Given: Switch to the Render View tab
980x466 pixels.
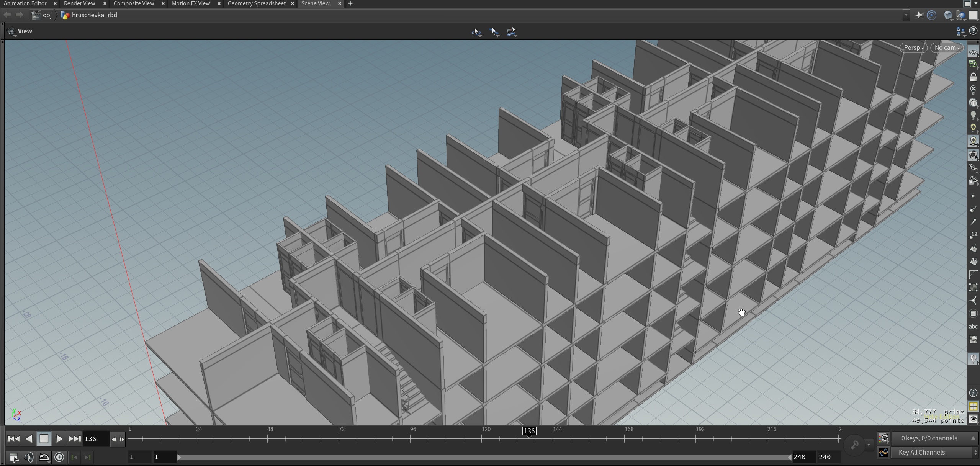Looking at the screenshot, I should [x=79, y=3].
